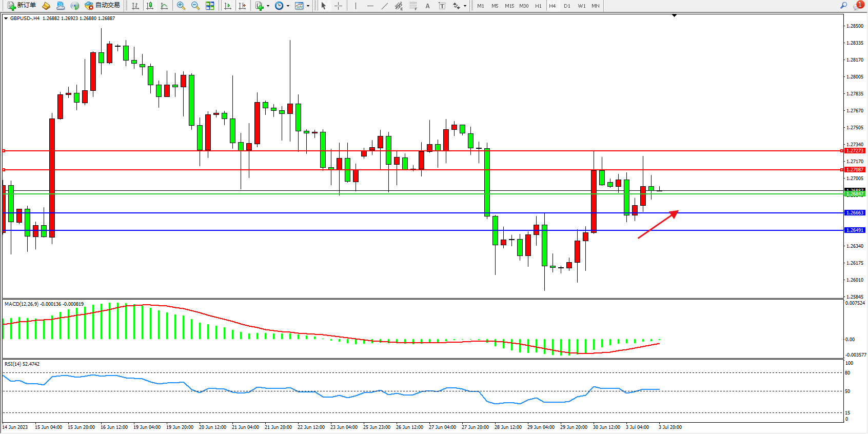The height and width of the screenshot is (434, 868).
Task: Toggle the AutoTrading button
Action: point(103,6)
